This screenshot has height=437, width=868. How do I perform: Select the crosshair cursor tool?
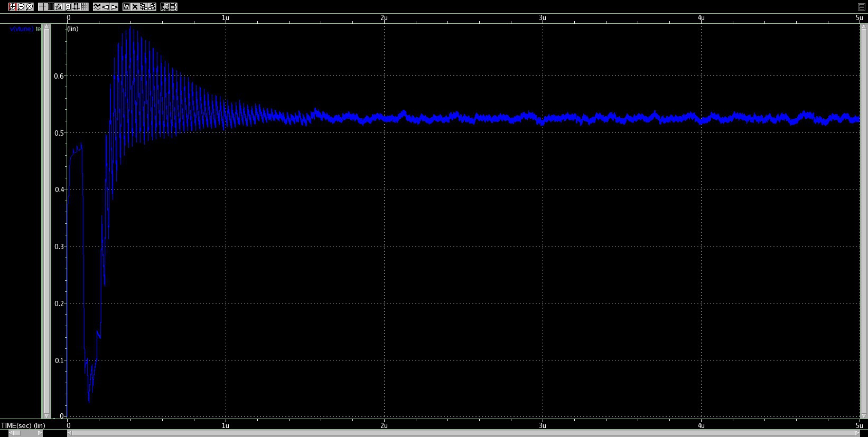pos(43,7)
